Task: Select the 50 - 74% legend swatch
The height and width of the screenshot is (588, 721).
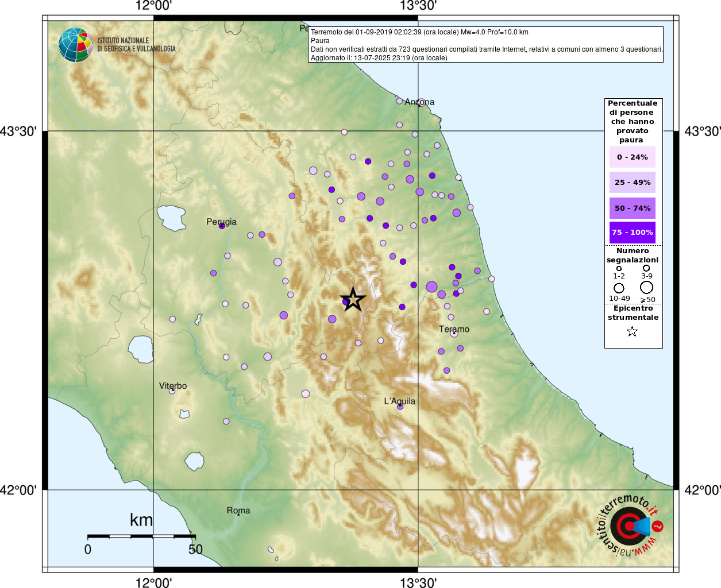Action: tap(632, 208)
